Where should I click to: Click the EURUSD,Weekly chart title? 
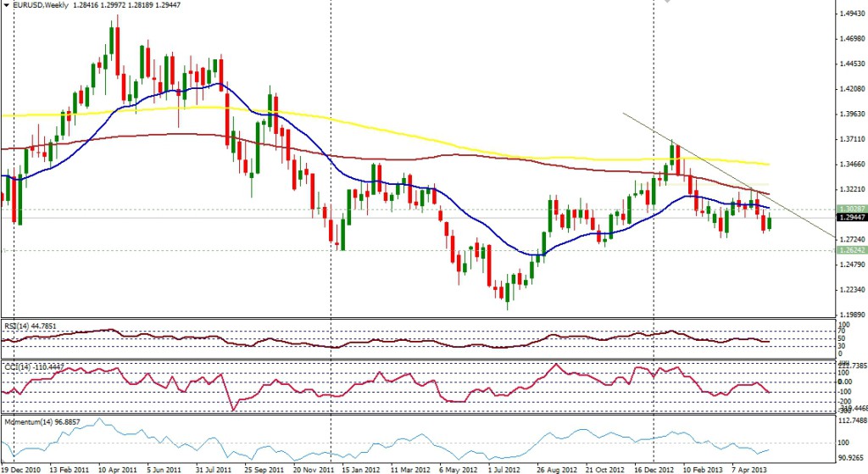point(37,5)
